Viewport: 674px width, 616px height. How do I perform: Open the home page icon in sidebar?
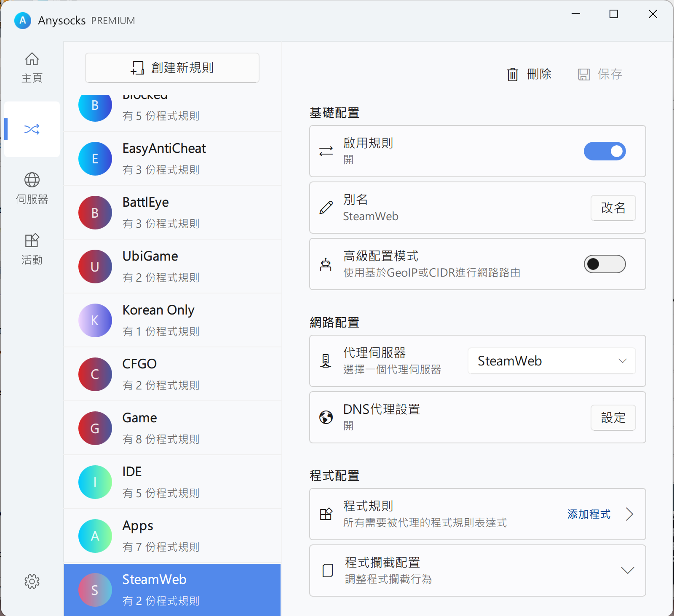tap(32, 59)
